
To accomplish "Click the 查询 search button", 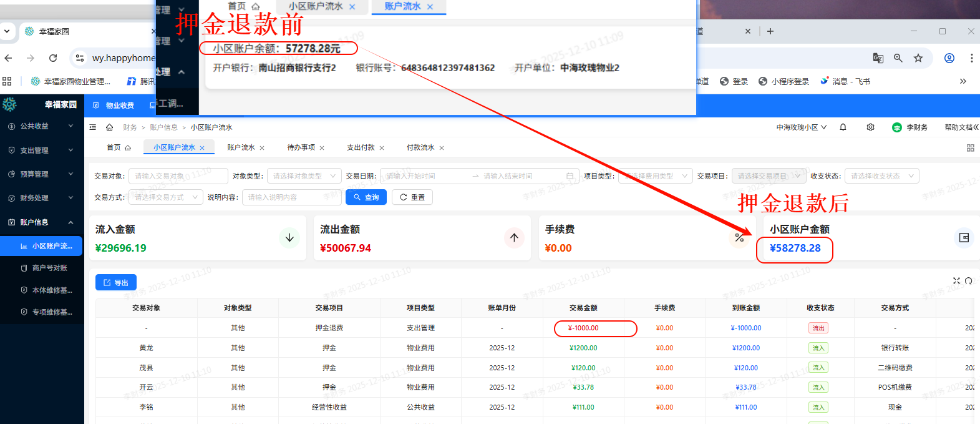I will pyautogui.click(x=366, y=197).
